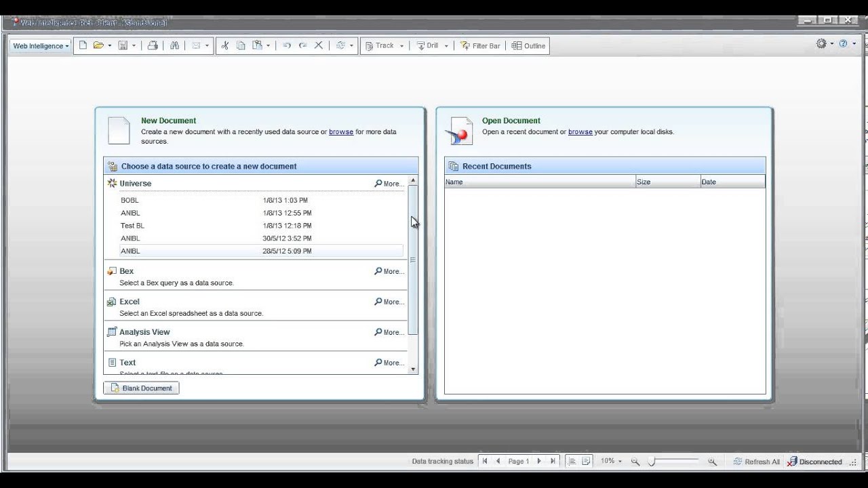This screenshot has height=488, width=868.
Task: Click the New document toolbar icon
Action: (83, 45)
